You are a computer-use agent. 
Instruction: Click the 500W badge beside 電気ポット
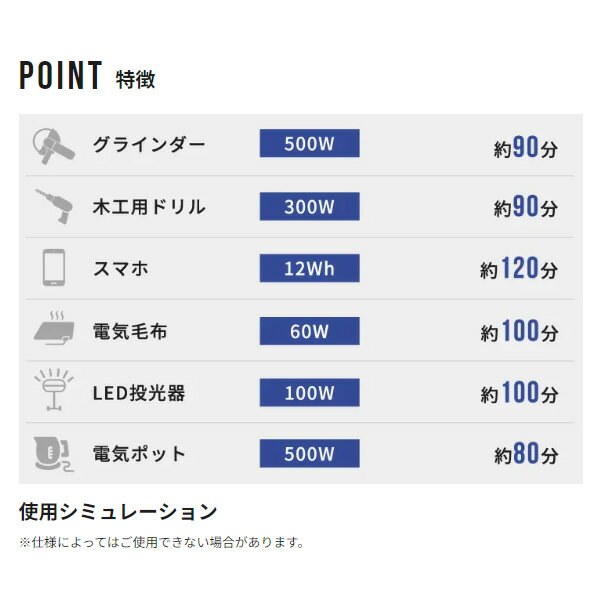(308, 454)
